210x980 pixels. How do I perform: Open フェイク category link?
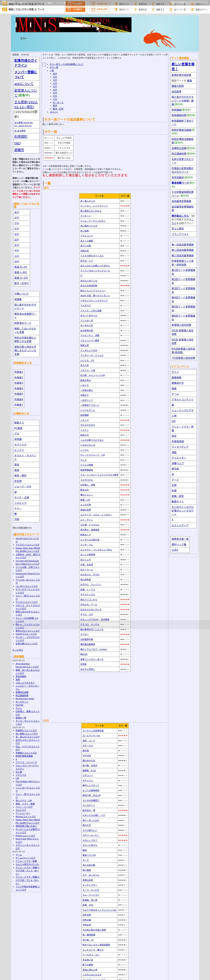coord(20,503)
